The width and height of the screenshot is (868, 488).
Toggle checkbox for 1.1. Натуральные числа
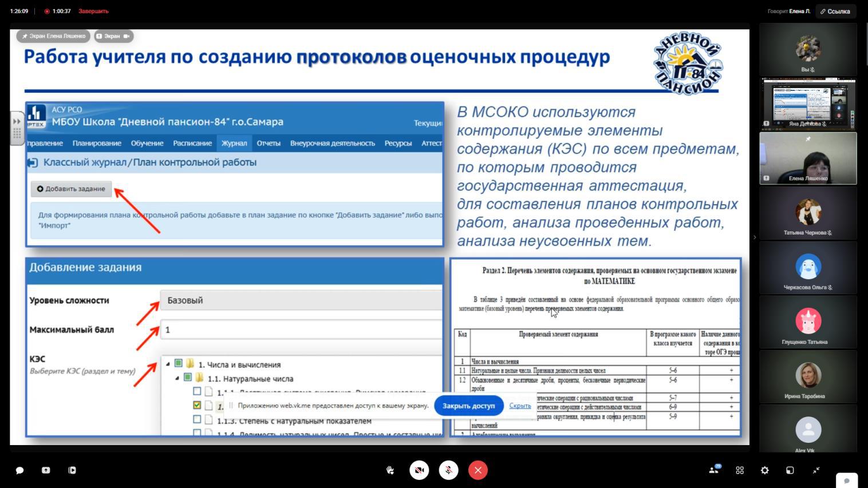(x=188, y=378)
